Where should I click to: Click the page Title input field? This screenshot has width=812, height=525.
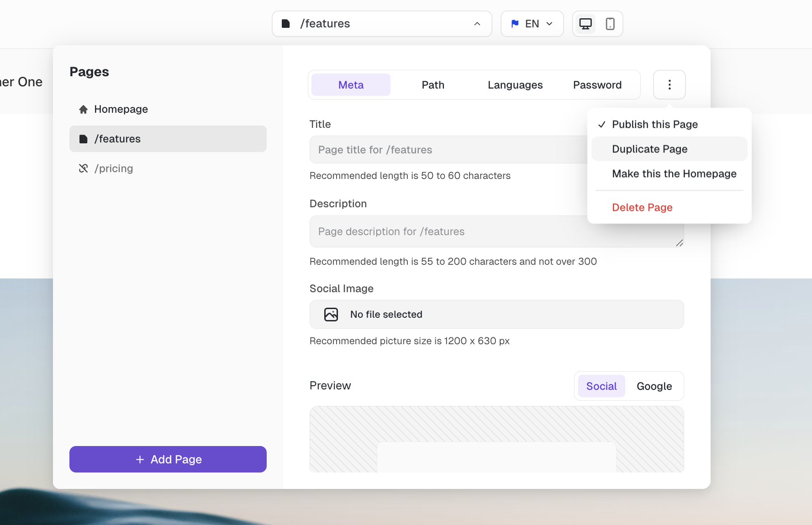448,150
